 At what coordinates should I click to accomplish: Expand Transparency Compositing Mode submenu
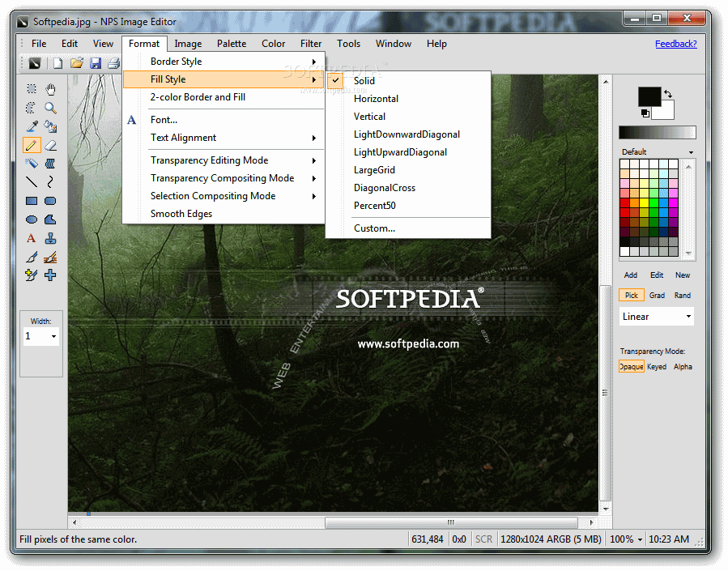point(224,178)
